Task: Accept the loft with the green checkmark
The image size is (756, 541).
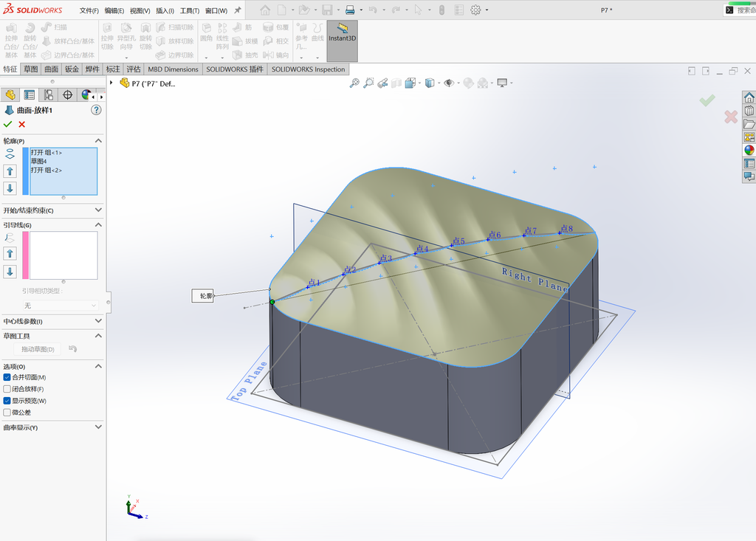Action: coord(7,125)
